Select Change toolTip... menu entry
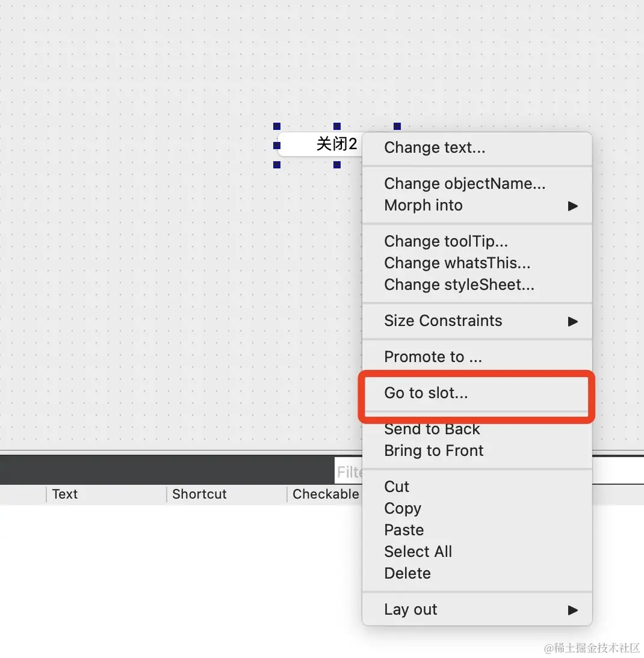 (477, 241)
